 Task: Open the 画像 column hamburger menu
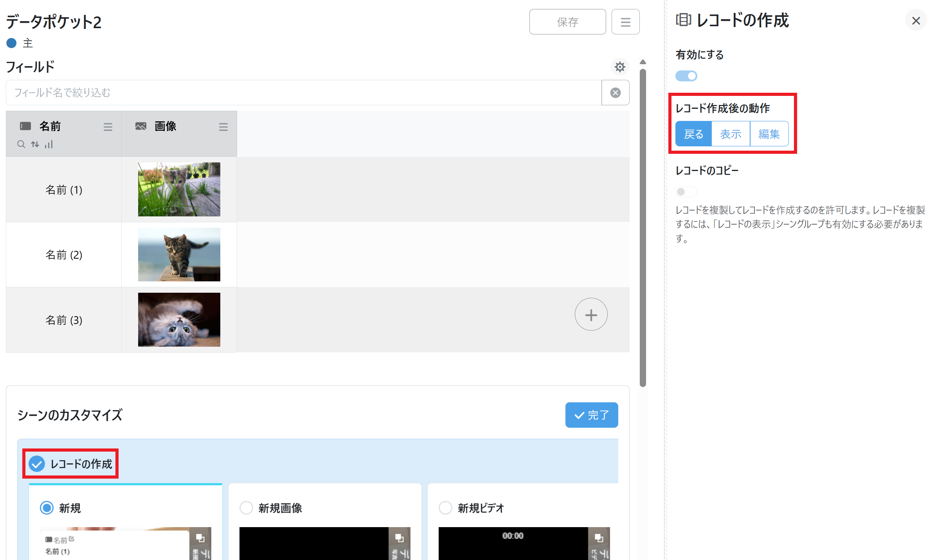223,127
